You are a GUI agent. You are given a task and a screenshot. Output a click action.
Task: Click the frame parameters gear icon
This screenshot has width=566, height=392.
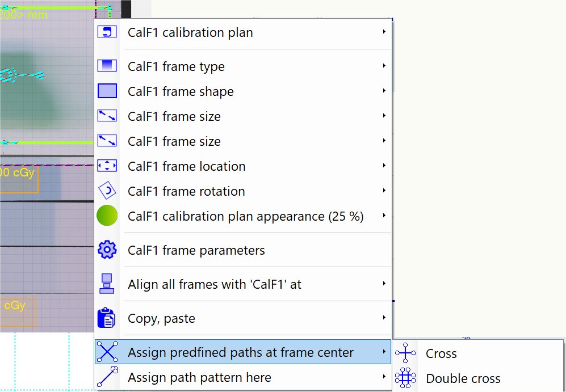point(107,250)
